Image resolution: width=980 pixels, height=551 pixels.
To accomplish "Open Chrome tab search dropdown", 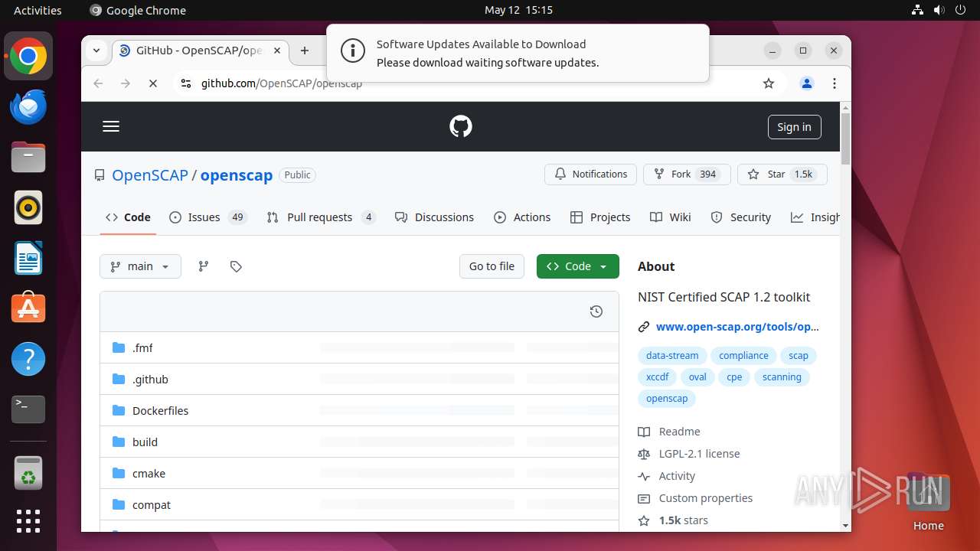I will point(96,51).
